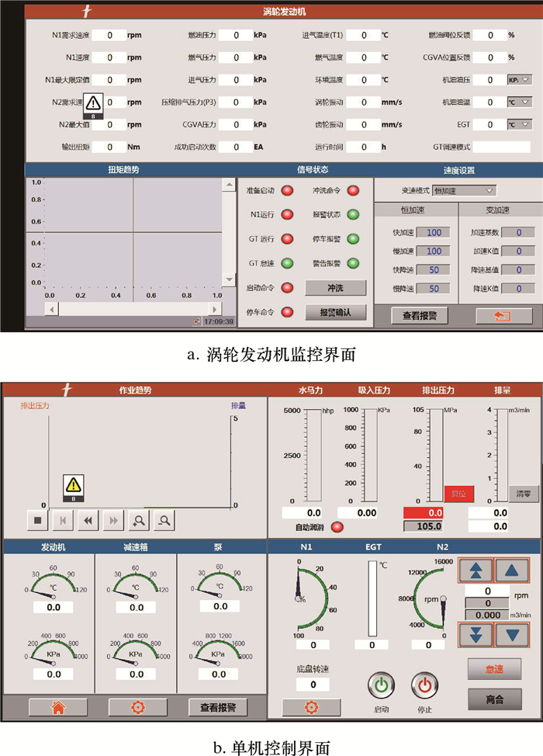Click the 报警确认 button
543x756 pixels.
334,312
